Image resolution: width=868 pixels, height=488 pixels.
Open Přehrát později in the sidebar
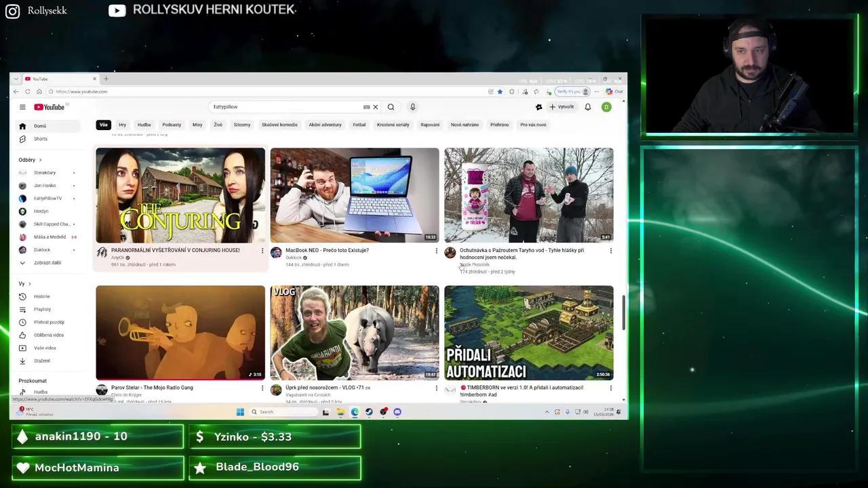point(47,322)
